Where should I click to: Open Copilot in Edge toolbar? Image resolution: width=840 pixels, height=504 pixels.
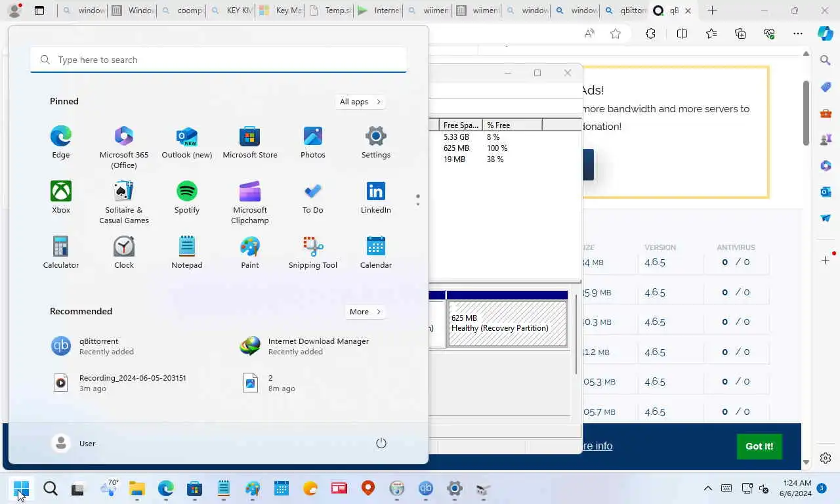pos(826,33)
